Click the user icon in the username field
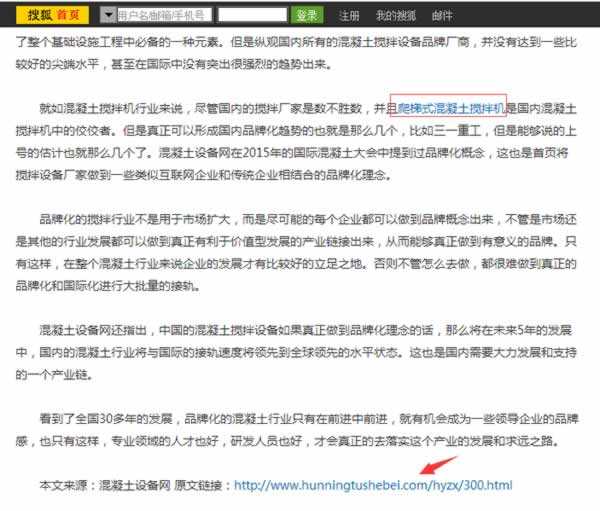 pos(122,16)
